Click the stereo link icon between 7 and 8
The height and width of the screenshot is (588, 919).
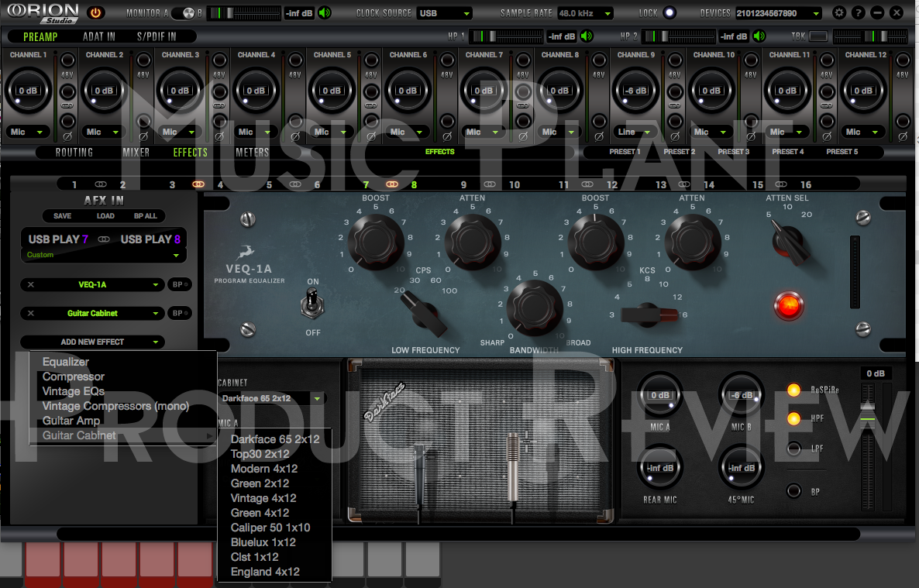pyautogui.click(x=391, y=184)
